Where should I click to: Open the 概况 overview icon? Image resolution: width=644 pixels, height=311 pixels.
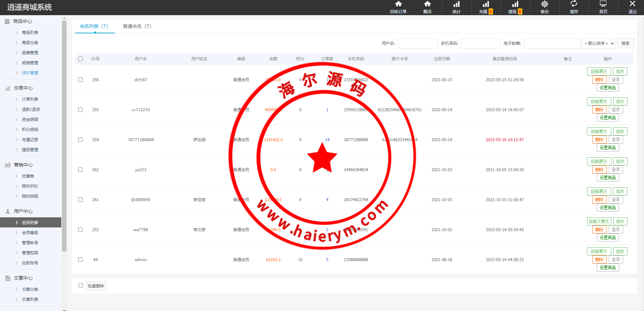[427, 4]
